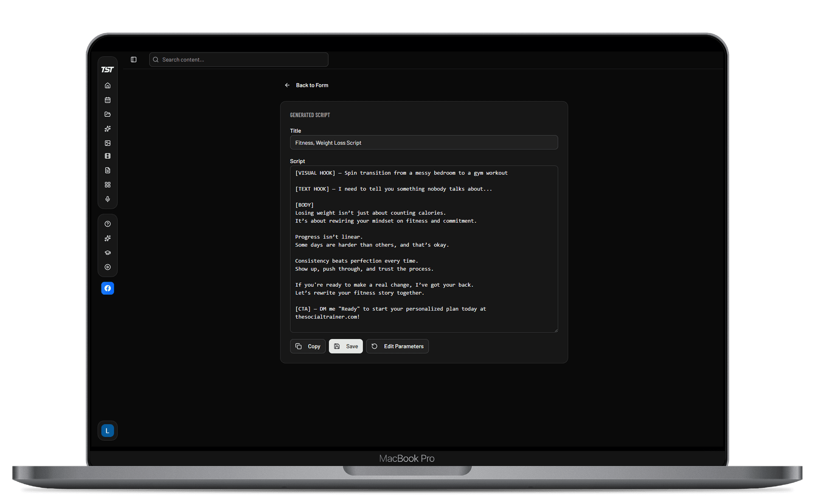815x504 pixels.
Task: Select the video filmstrip icon
Action: [107, 156]
